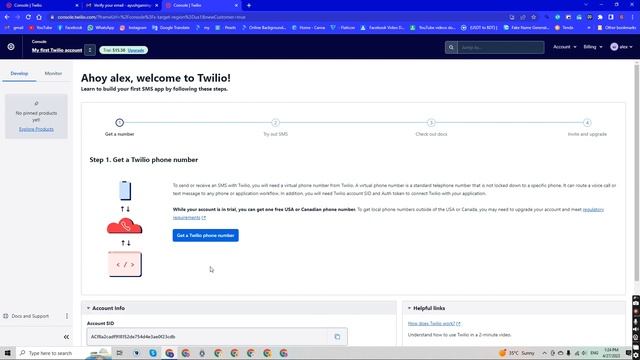The image size is (640, 360).
Task: Open the alex user profile menu
Action: [x=621, y=47]
